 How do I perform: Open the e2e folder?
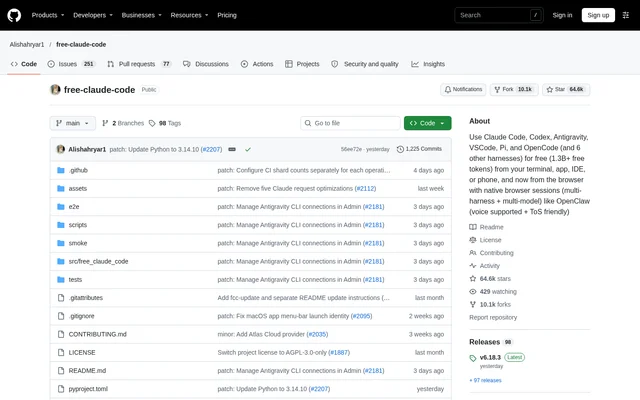pos(74,207)
